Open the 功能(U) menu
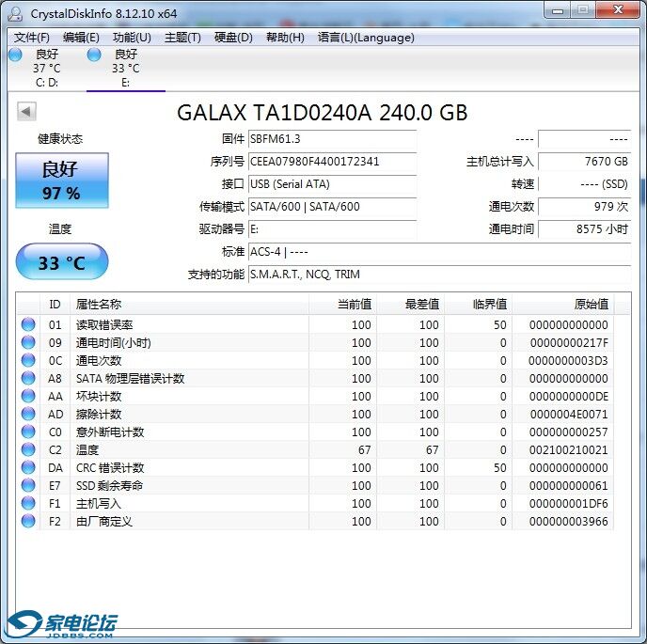The height and width of the screenshot is (644, 647). (x=132, y=38)
